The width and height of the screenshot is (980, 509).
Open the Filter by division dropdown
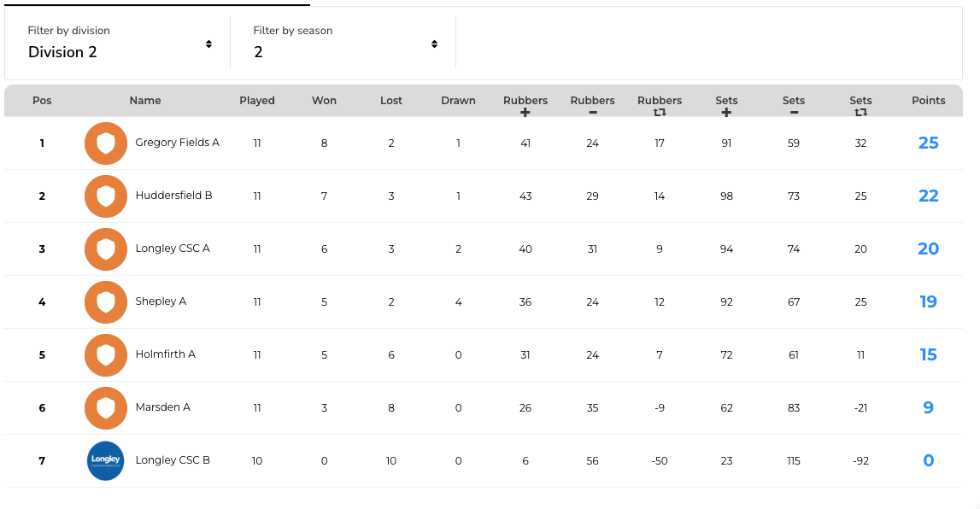click(x=120, y=43)
